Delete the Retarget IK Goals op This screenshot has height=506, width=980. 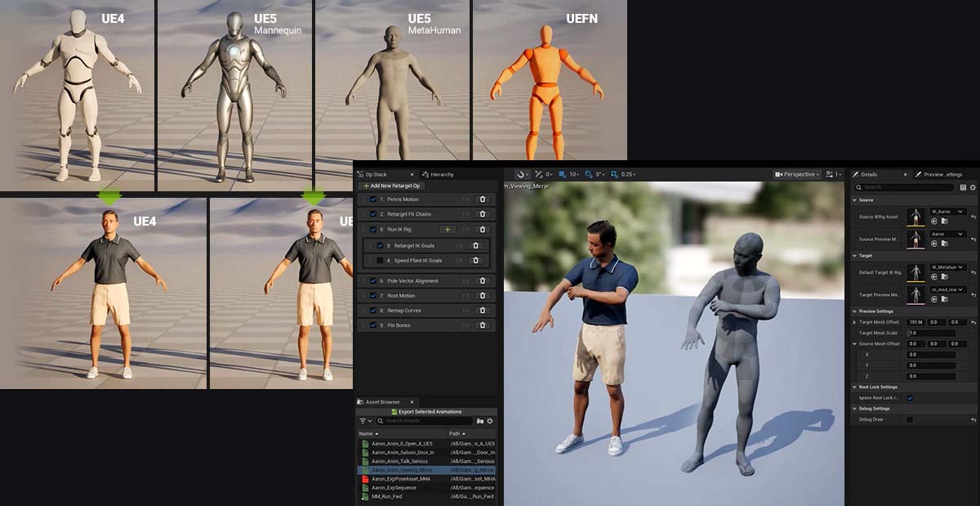tap(476, 245)
